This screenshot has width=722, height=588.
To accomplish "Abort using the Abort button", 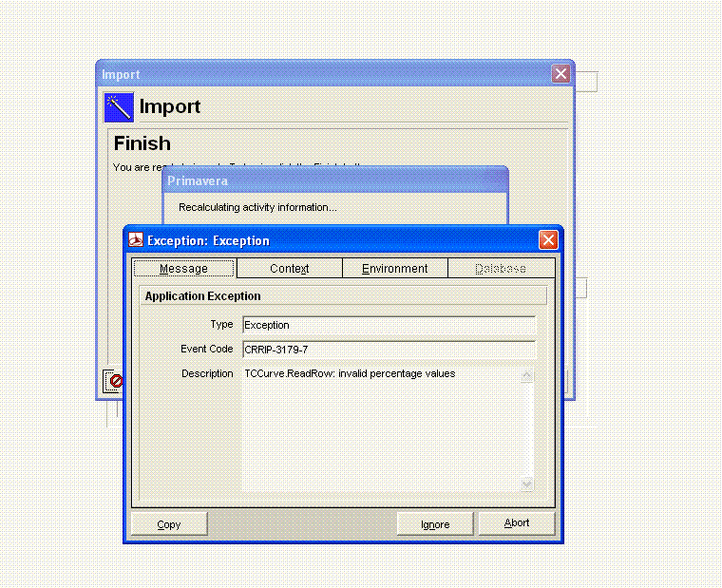I will (517, 523).
